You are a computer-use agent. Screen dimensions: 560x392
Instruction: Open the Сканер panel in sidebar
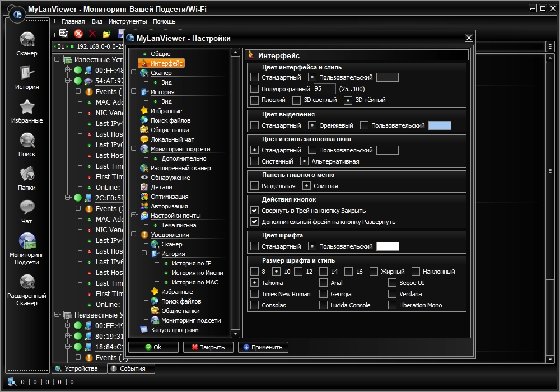tap(26, 40)
